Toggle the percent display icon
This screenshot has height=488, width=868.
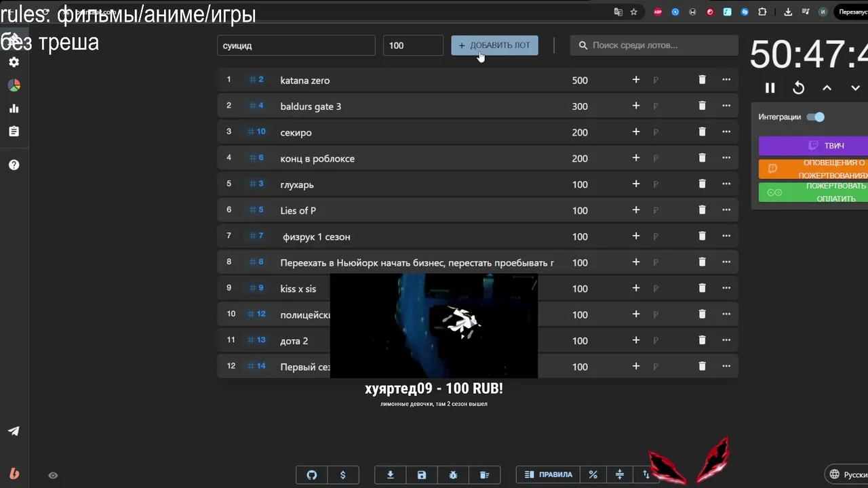593,475
